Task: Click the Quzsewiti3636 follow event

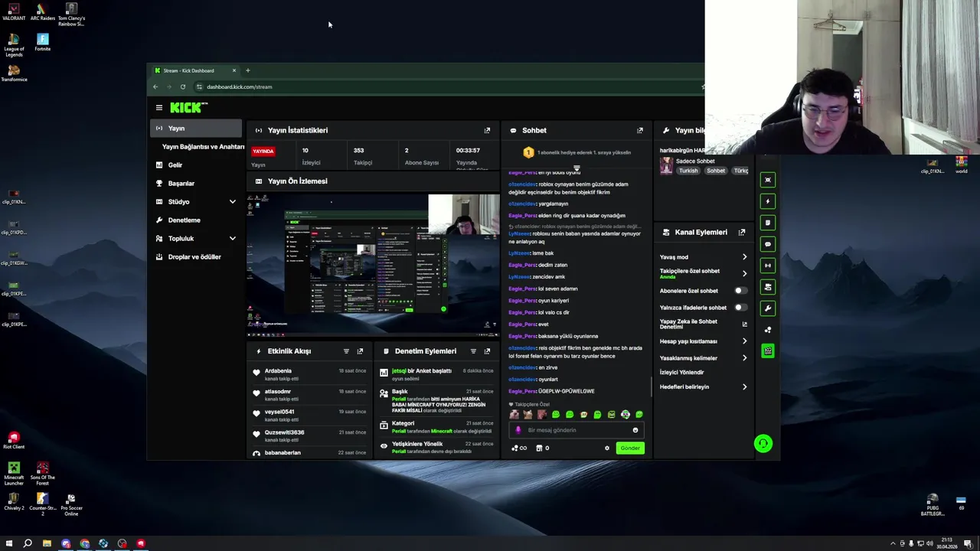Action: (311, 435)
